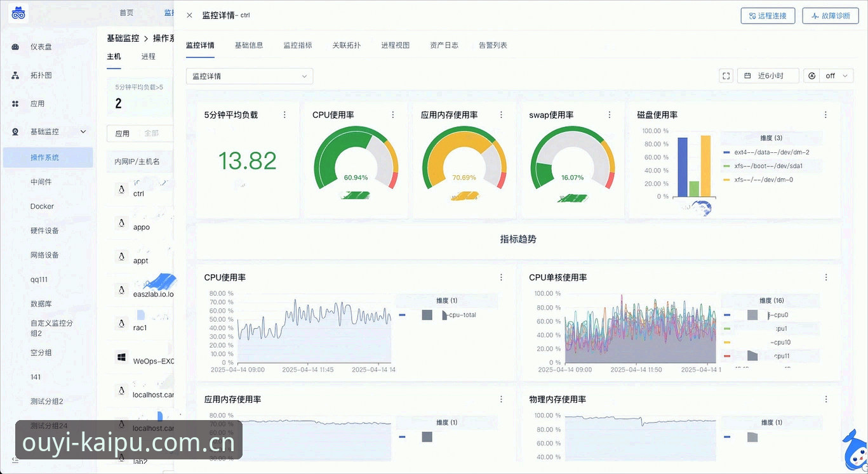Viewport: 868px width, 474px height.
Task: Click the Windows icon of WeOps host
Action: [121, 357]
